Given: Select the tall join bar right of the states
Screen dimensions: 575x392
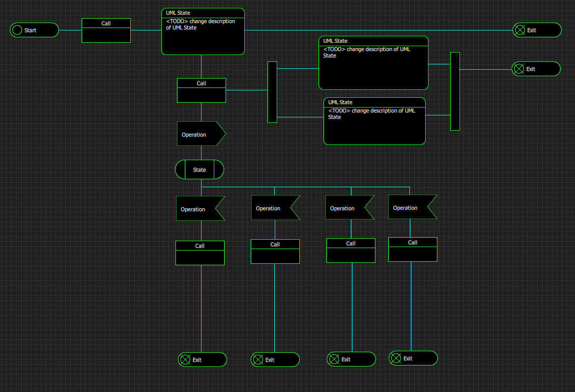Looking at the screenshot, I should [455, 91].
